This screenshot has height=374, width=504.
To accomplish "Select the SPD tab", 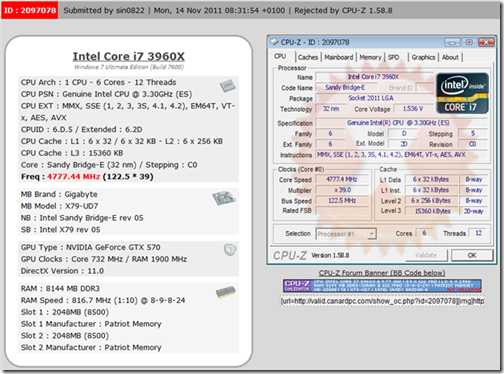I will point(393,57).
